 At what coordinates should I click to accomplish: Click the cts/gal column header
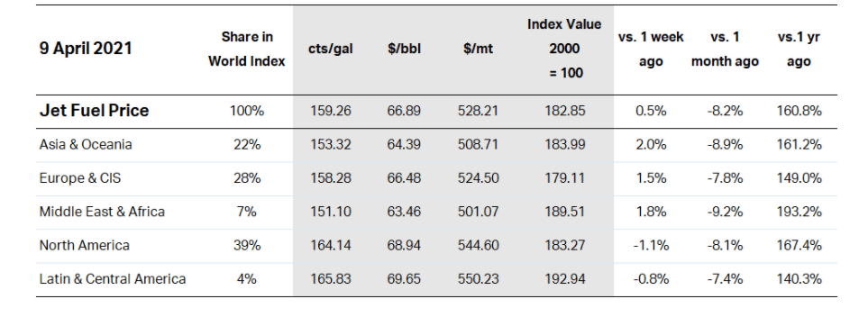(x=331, y=49)
